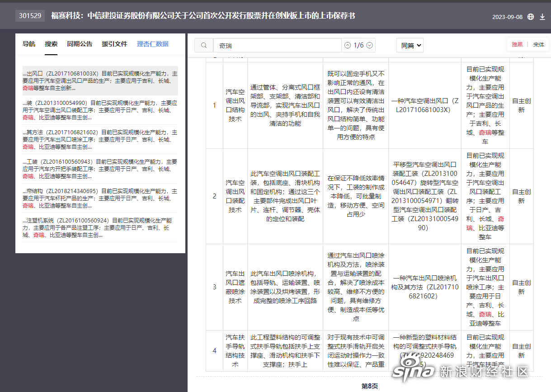
Task: Click row number 1 in the table
Action: (215, 105)
